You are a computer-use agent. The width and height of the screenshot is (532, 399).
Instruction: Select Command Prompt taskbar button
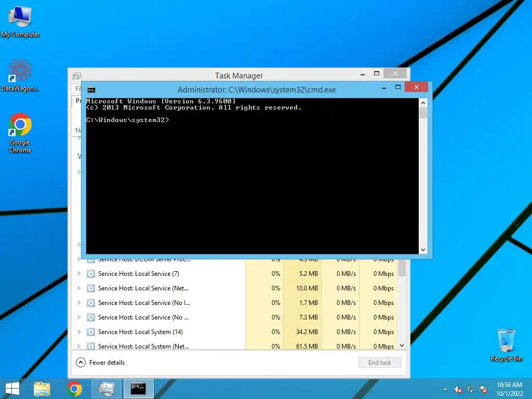pos(138,389)
